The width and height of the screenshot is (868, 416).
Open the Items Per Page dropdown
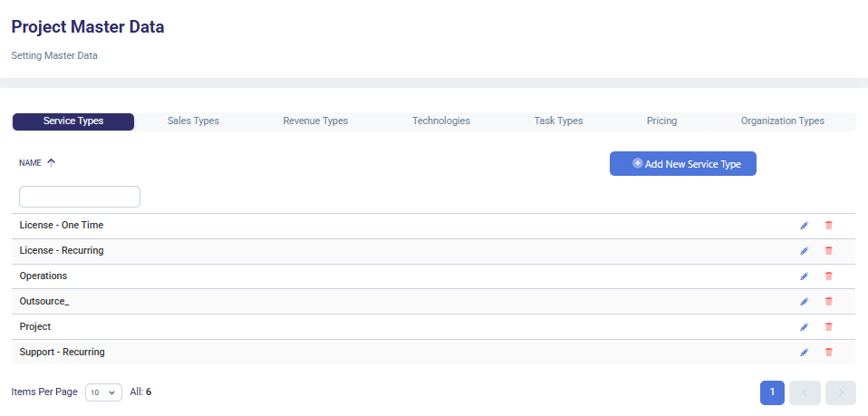[103, 392]
